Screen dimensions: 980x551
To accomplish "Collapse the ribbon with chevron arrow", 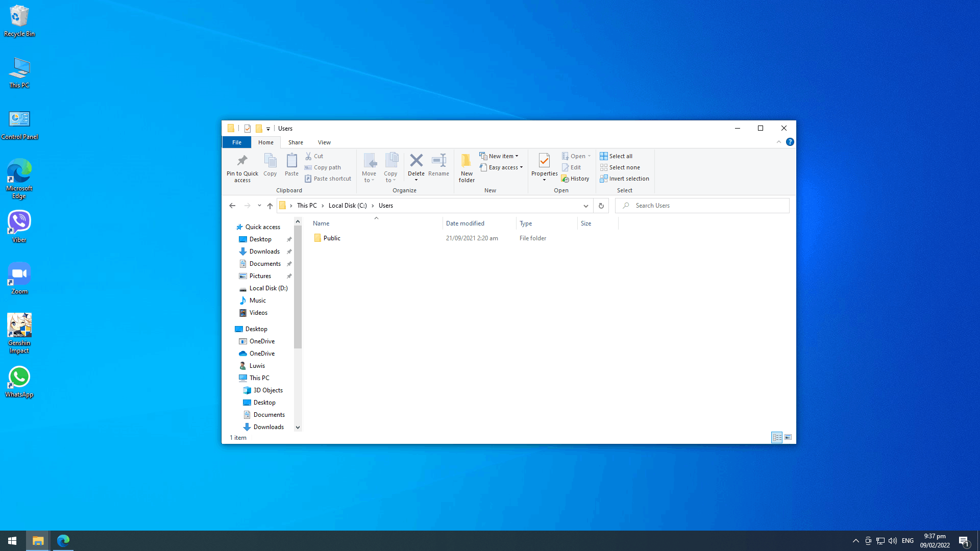I will click(778, 142).
